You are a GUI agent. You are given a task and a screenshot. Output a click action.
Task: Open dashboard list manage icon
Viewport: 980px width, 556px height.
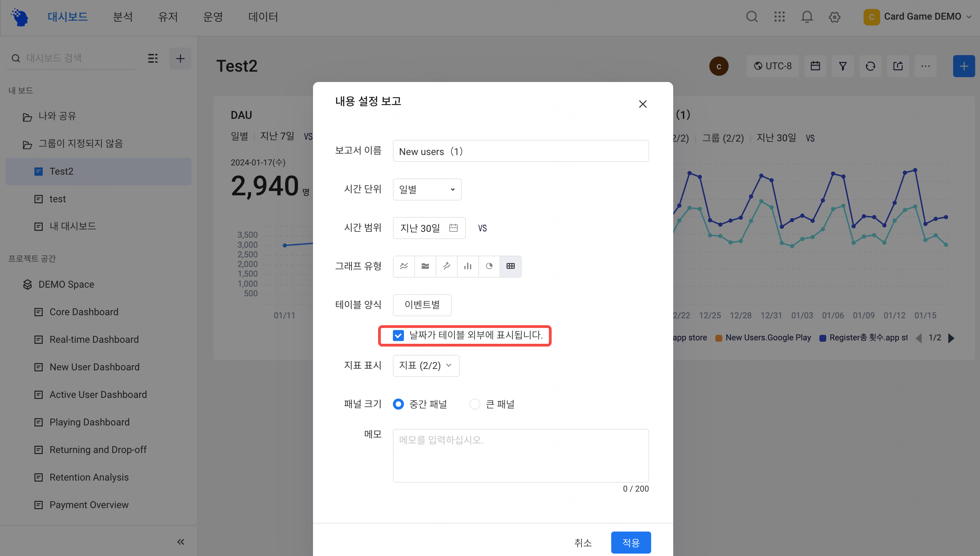(x=153, y=58)
